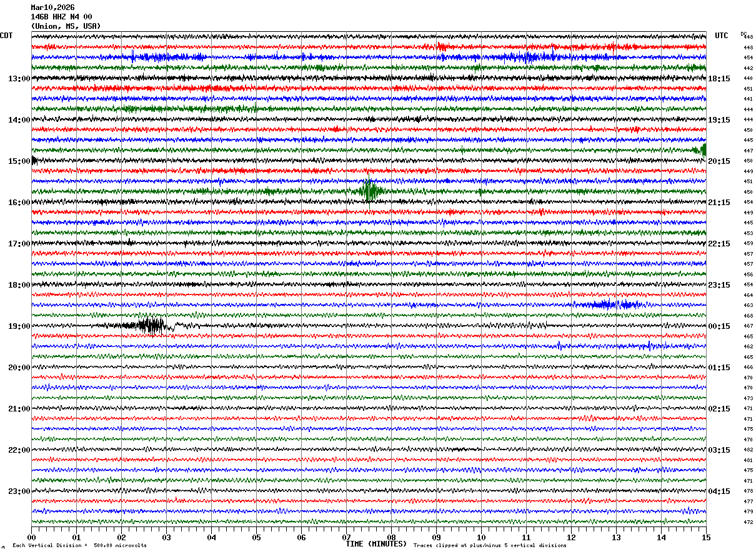The image size is (756, 554).
Task: Click the 00:15 UTC time label
Action: (719, 326)
